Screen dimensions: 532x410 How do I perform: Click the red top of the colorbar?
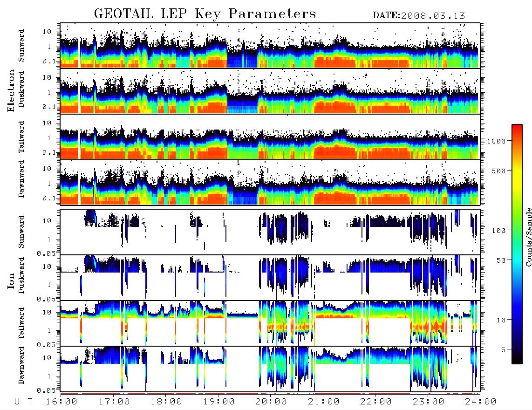[x=517, y=127]
